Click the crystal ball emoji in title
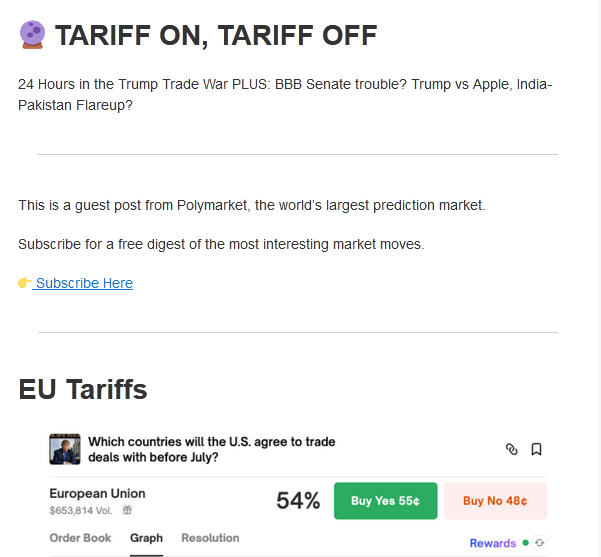 [x=33, y=35]
